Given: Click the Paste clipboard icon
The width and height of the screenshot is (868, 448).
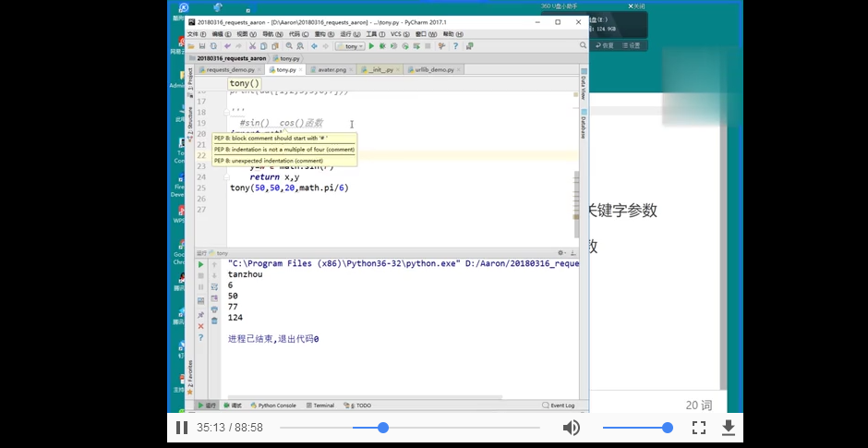Looking at the screenshot, I should 275,46.
